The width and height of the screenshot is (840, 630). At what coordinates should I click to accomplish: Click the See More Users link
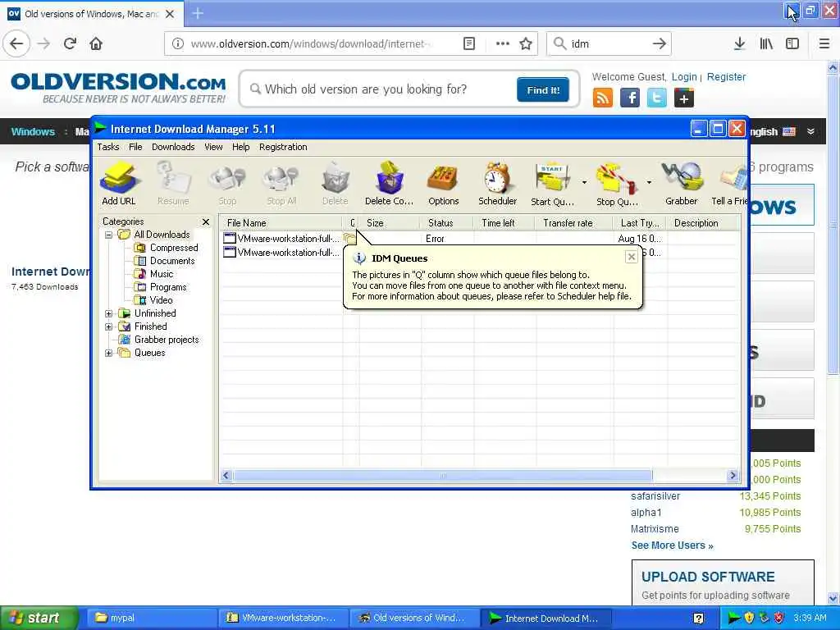[x=672, y=546]
